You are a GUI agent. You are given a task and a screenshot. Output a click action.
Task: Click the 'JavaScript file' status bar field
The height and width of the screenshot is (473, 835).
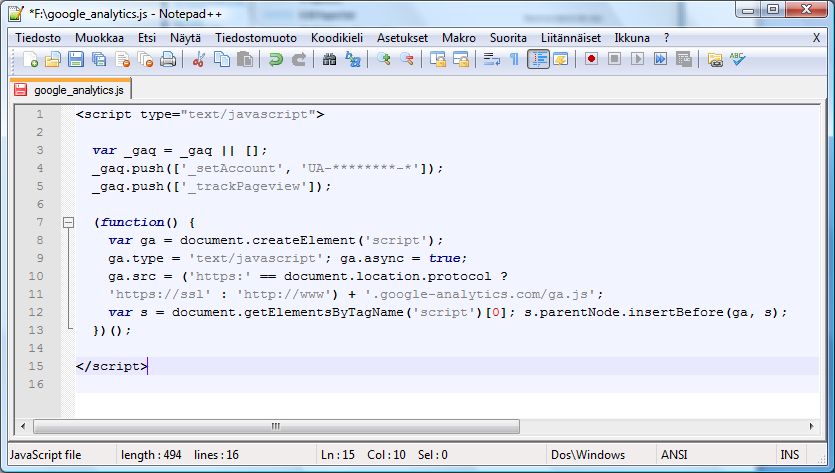click(46, 455)
